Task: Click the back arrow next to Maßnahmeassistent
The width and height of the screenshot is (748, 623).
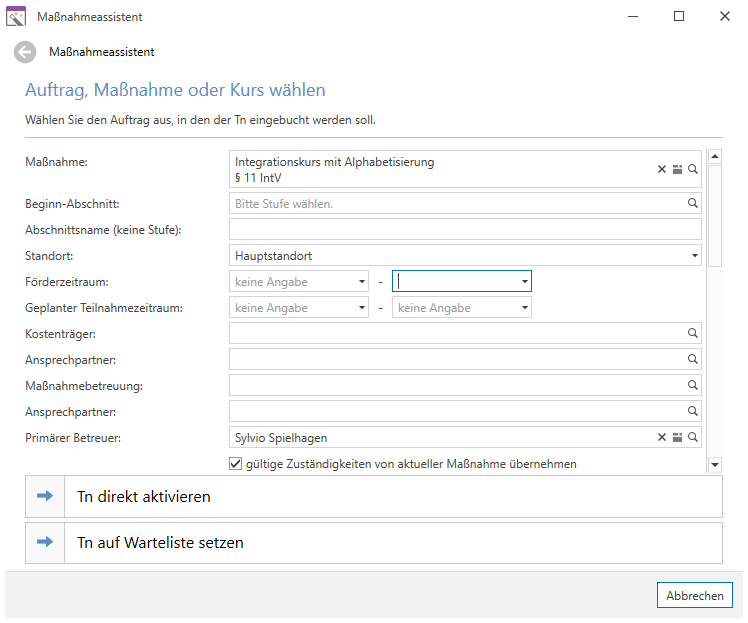Action: coord(25,52)
